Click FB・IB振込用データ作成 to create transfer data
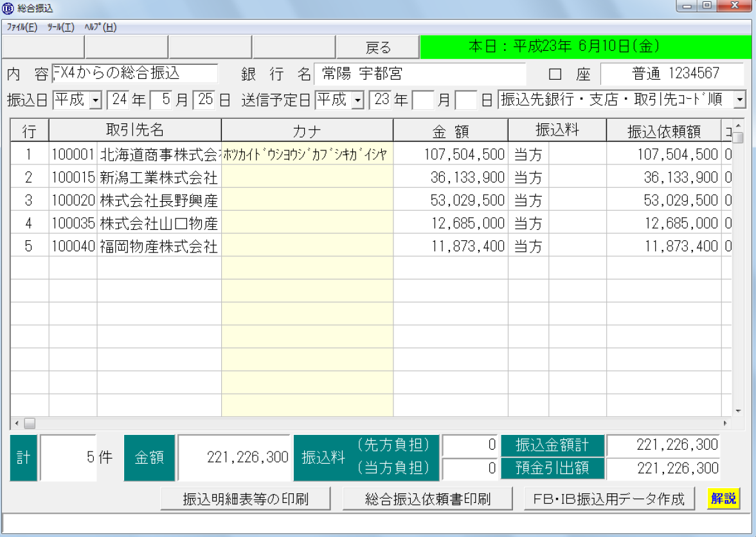This screenshot has height=537, width=756. coord(608,498)
